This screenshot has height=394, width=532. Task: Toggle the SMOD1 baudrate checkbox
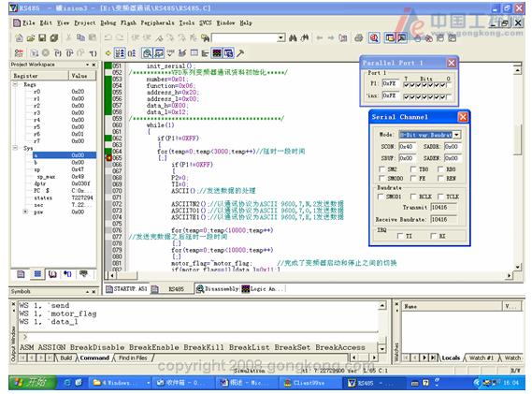click(x=381, y=197)
